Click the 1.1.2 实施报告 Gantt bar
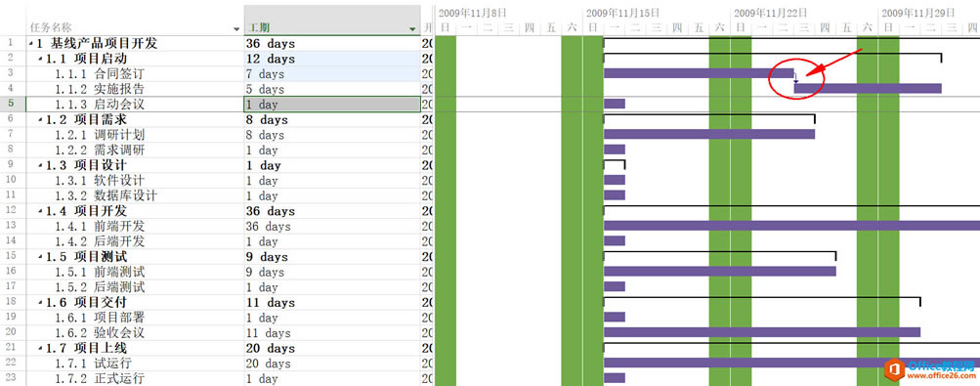This screenshot has height=386, width=980. [x=868, y=89]
